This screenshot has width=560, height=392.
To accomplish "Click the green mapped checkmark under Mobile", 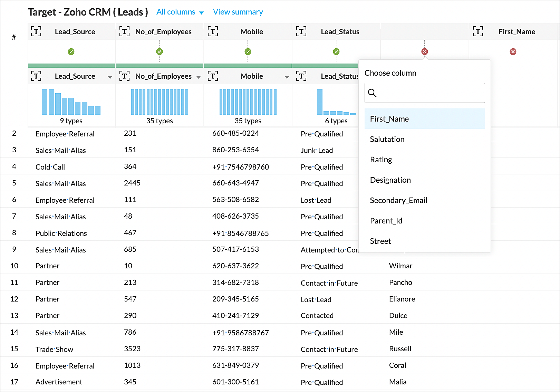I will [x=248, y=51].
